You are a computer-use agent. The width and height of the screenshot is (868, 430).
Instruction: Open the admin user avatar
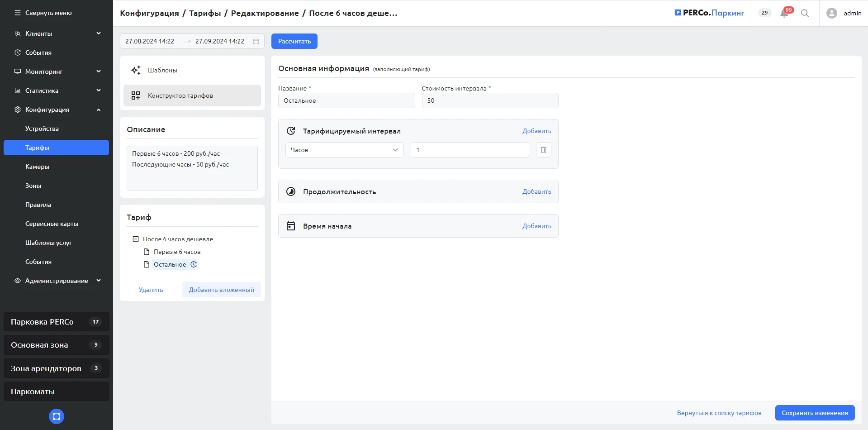831,13
